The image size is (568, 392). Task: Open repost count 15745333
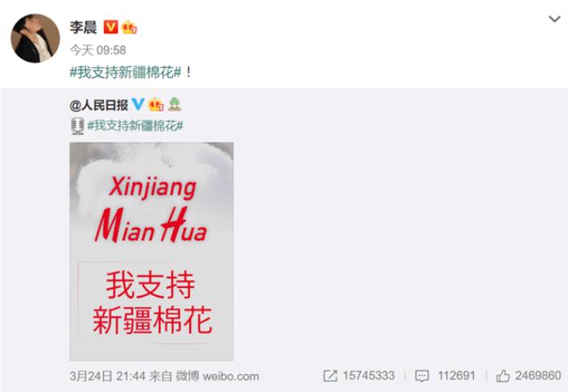[368, 376]
